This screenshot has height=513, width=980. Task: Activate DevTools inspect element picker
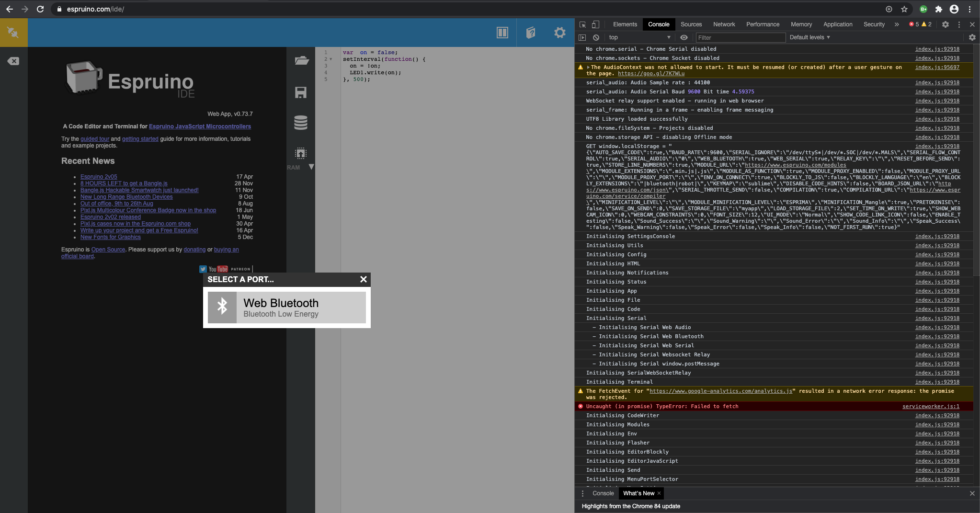[582, 24]
